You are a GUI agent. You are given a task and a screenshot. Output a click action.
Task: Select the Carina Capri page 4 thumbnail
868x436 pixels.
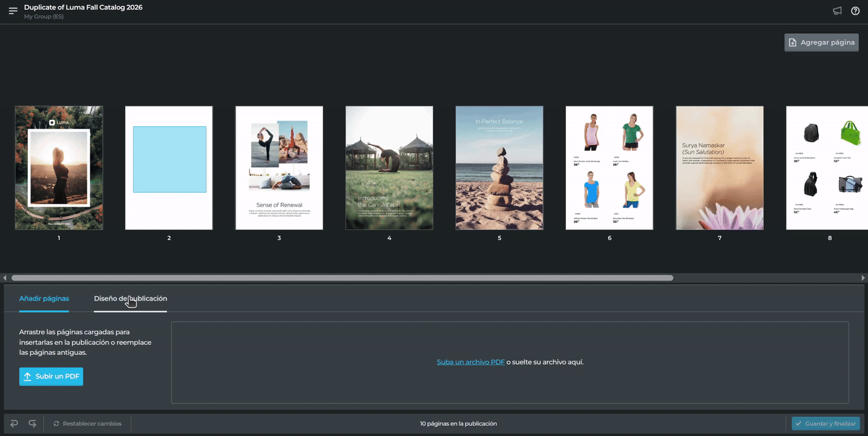tap(389, 168)
